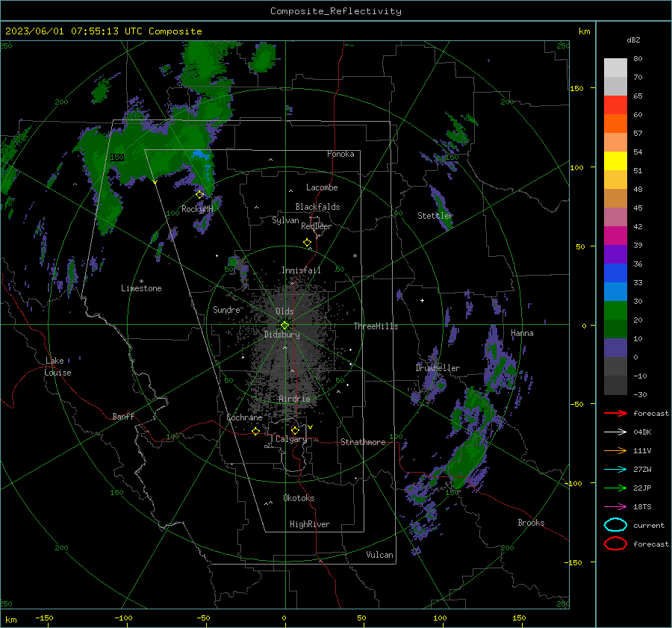672x628 pixels.
Task: Select the HighRiver label
Action: [x=310, y=524]
